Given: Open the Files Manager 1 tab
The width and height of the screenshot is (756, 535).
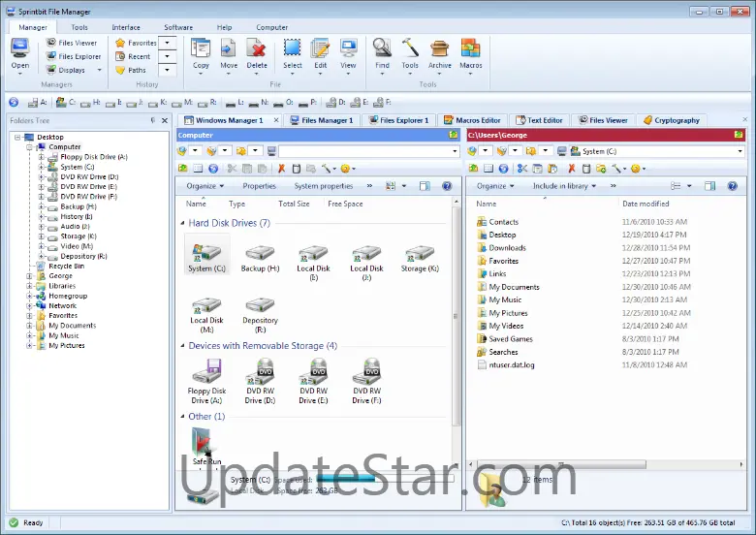Looking at the screenshot, I should [322, 120].
